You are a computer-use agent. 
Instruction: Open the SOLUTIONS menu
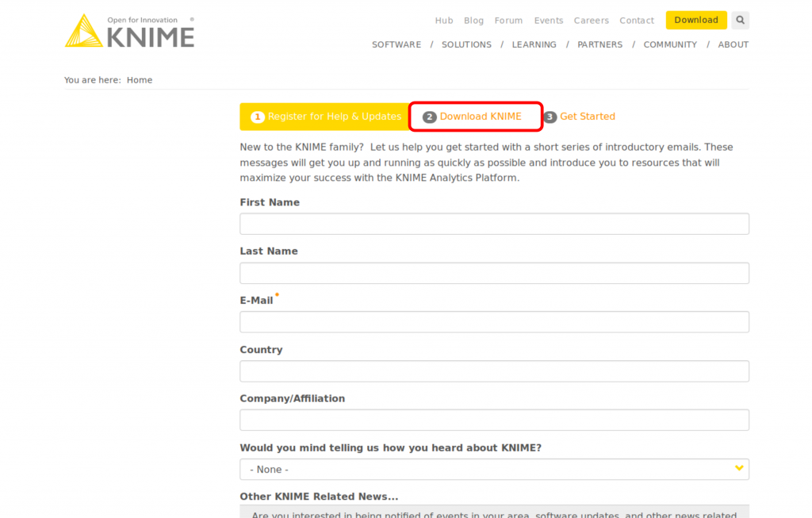click(466, 44)
